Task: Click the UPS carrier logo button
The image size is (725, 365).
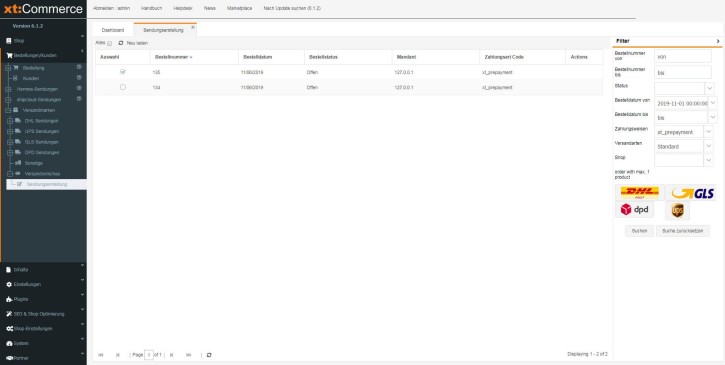Action: pos(677,210)
